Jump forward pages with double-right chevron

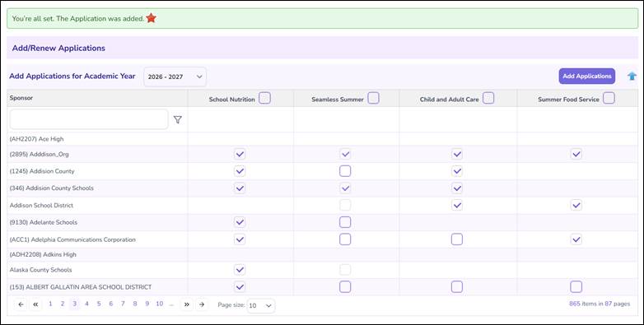(x=186, y=304)
